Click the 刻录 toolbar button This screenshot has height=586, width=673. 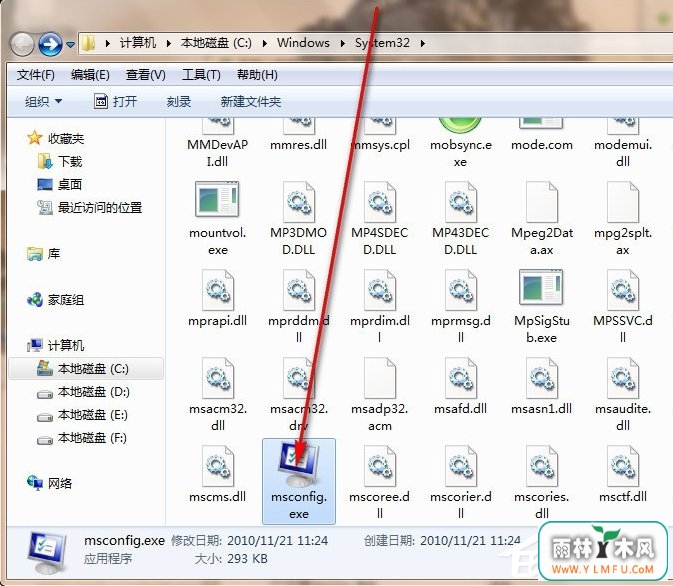click(179, 102)
